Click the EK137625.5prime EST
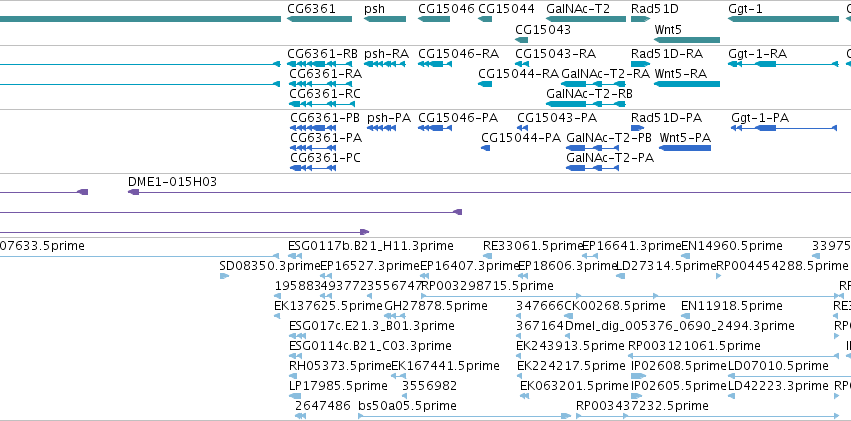 [279, 316]
